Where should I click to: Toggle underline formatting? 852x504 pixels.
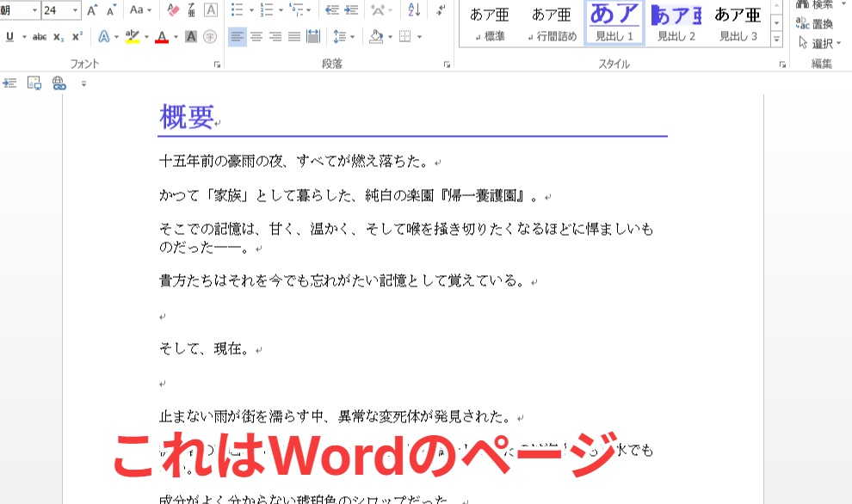(x=9, y=37)
